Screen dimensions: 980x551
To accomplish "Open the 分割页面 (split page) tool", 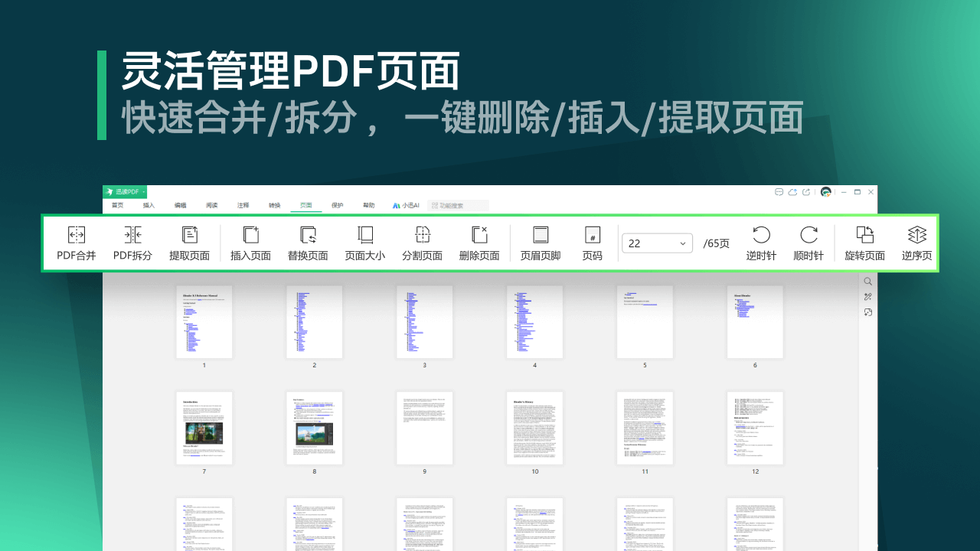I will [x=422, y=243].
